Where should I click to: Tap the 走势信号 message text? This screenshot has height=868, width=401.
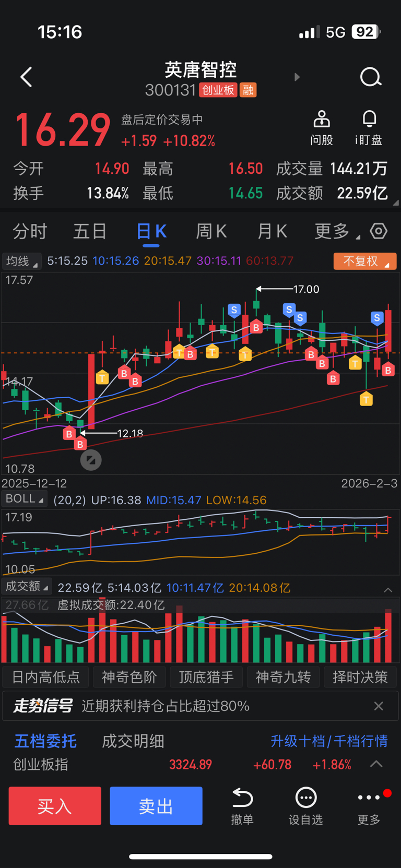(166, 706)
